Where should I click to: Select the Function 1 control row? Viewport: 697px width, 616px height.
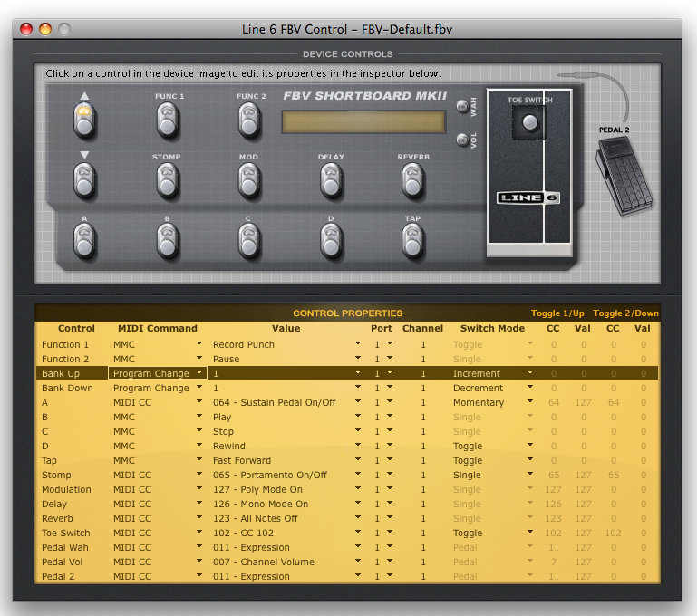click(347, 344)
